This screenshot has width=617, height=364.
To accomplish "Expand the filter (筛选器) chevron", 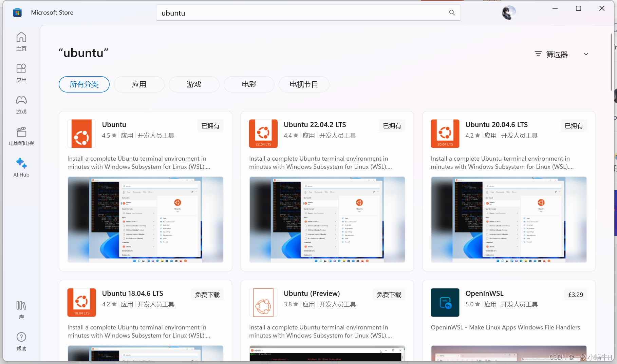I will [586, 54].
